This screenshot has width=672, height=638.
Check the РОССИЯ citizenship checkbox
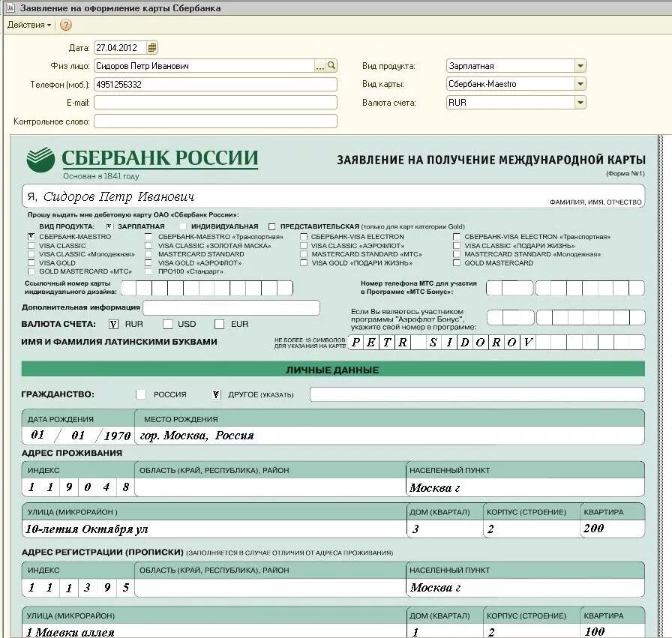tap(140, 394)
